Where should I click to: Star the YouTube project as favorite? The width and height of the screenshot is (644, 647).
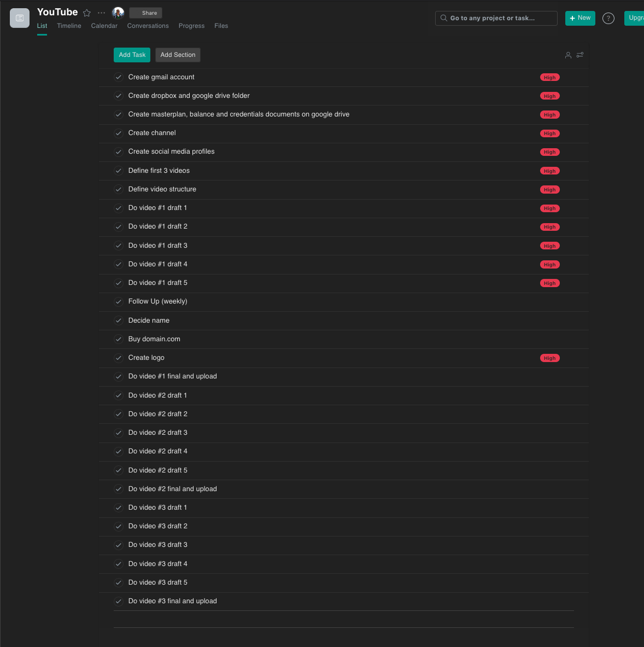point(86,13)
